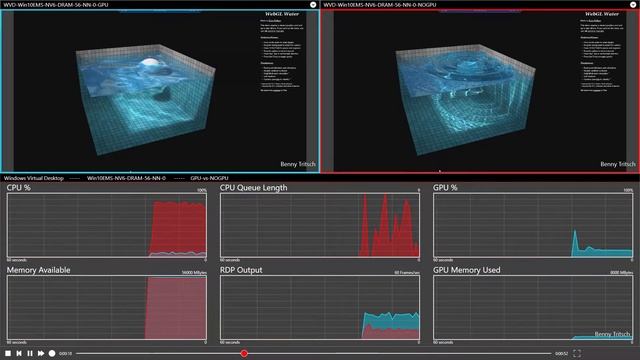Click the GPU-vs-NOGPU label
The image size is (640, 360).
pyautogui.click(x=209, y=178)
